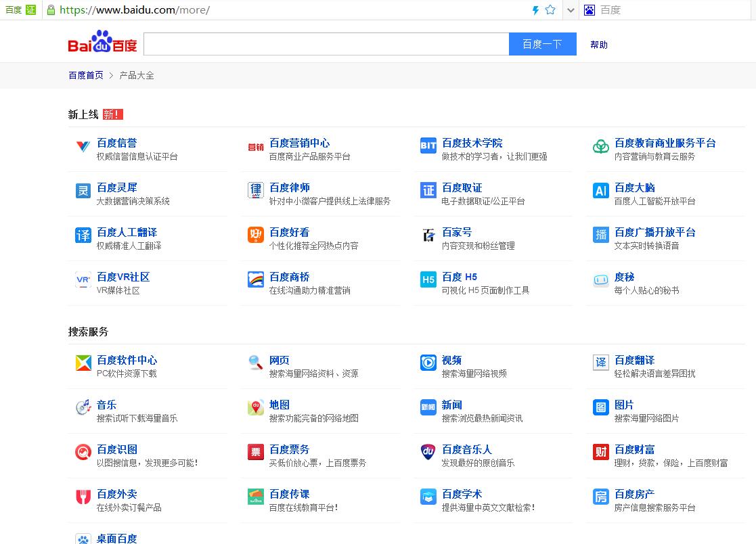Click the 百度一下 search button
The image size is (756, 544).
[x=542, y=44]
